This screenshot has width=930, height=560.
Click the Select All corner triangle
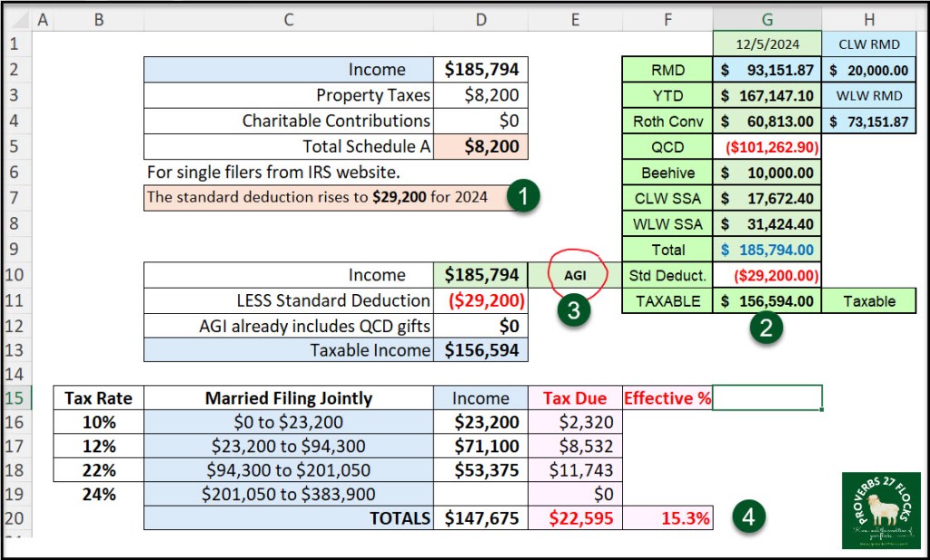[x=18, y=19]
